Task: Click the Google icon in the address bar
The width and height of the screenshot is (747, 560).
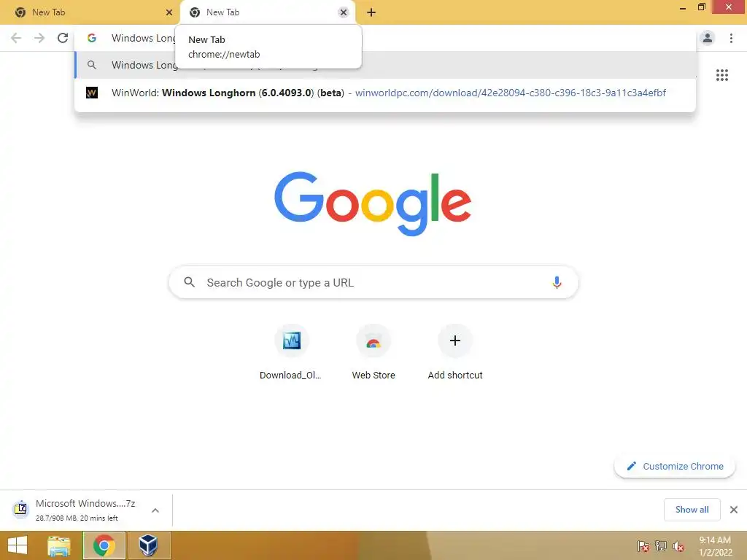Action: [x=92, y=38]
